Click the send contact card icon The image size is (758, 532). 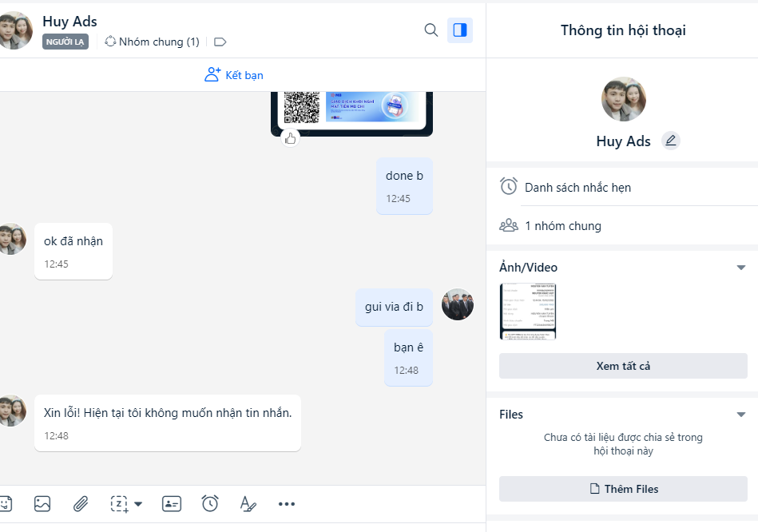click(171, 503)
